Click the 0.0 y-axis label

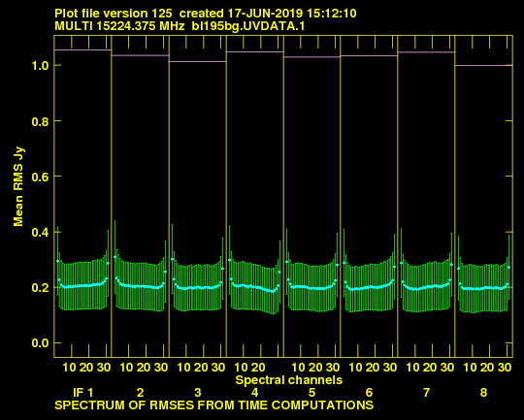[x=40, y=343]
